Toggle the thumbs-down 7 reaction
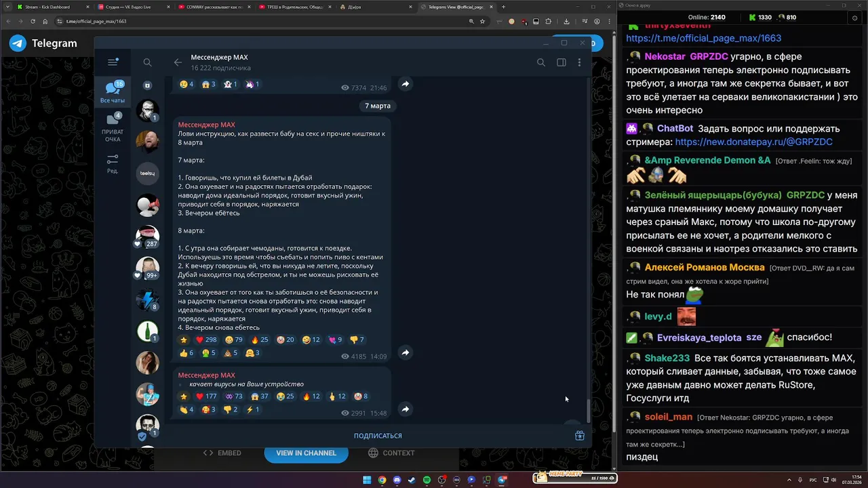The width and height of the screenshot is (868, 488). tap(357, 340)
